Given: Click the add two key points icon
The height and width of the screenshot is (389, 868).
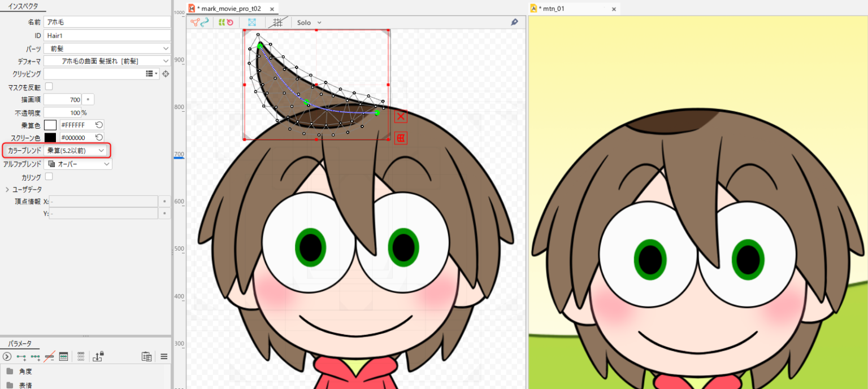Looking at the screenshot, I should point(22,356).
